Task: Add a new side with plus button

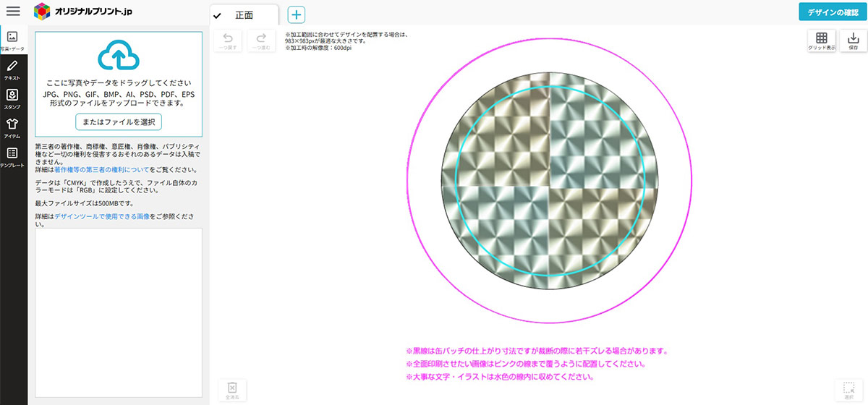Action: (297, 14)
